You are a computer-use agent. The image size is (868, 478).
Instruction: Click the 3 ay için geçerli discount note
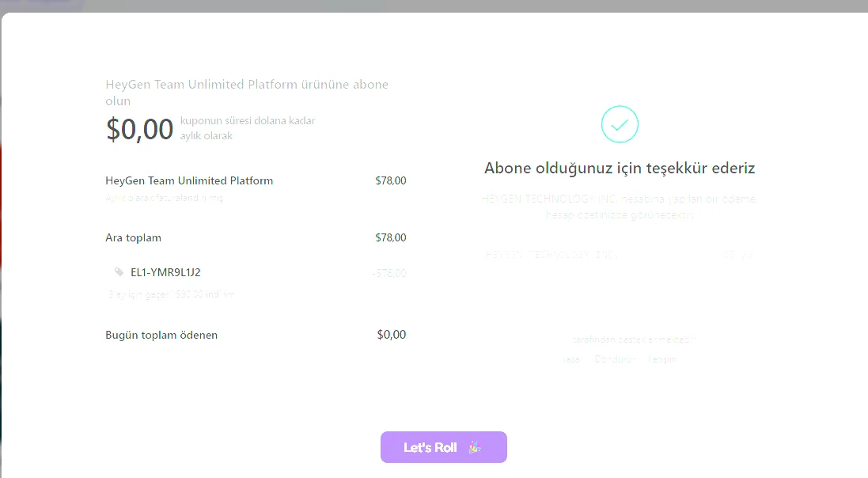[x=171, y=294]
